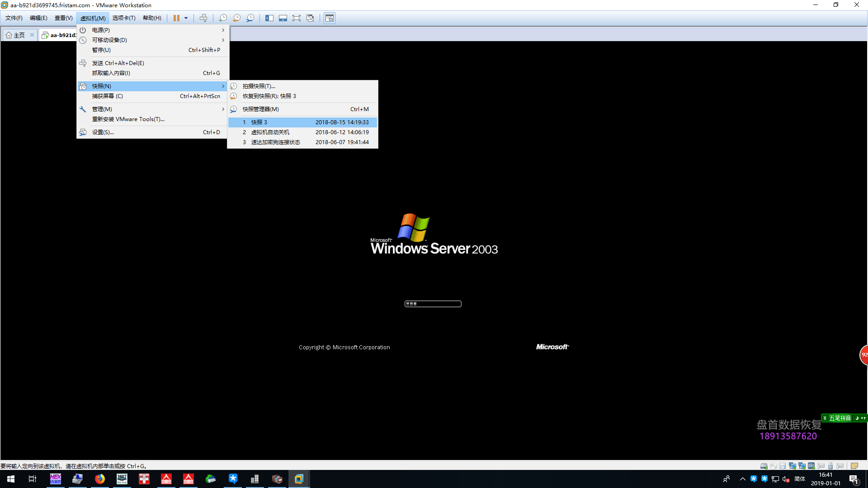Open the 帮助(H) menu
This screenshot has width=868, height=488.
coord(152,18)
